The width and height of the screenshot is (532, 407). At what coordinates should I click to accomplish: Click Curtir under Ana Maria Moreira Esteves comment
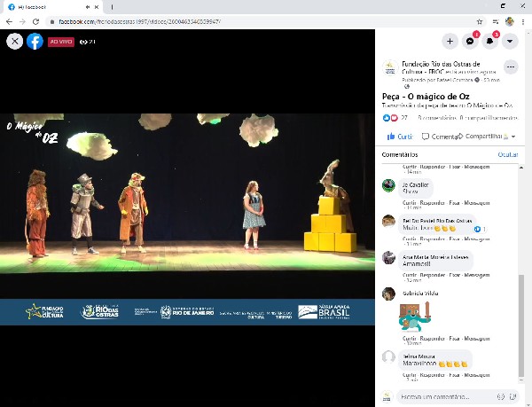pos(409,275)
